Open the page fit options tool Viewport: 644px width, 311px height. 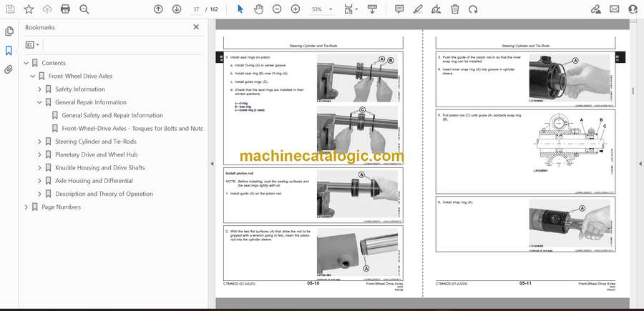click(x=351, y=9)
